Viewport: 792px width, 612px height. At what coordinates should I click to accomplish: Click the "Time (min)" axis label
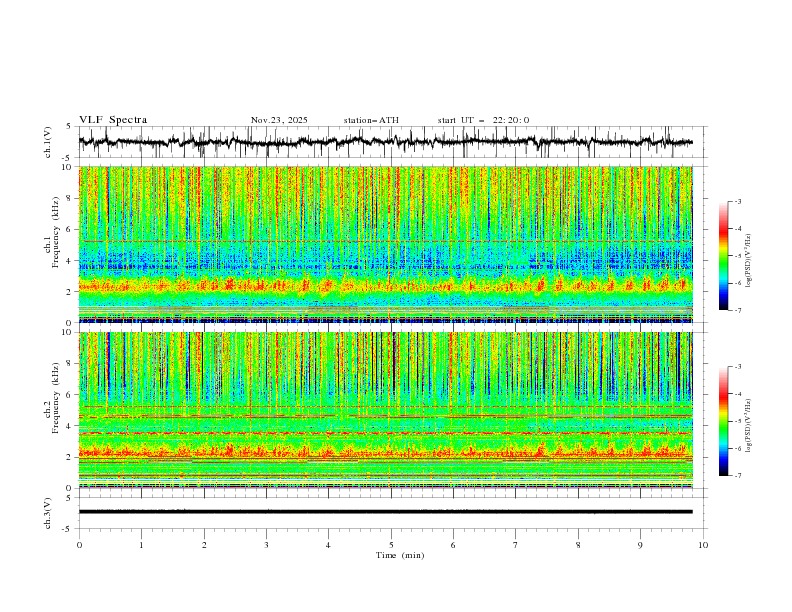pyautogui.click(x=400, y=555)
